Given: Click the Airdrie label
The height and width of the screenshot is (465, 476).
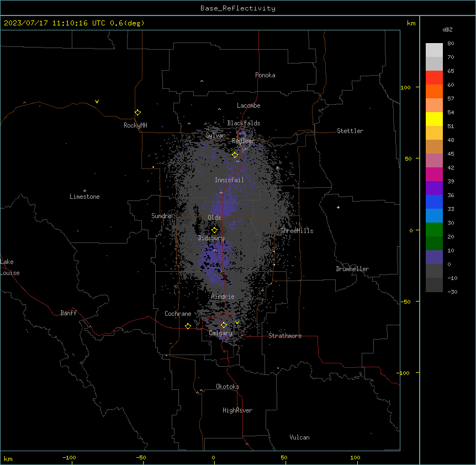Looking at the screenshot, I should tap(223, 297).
